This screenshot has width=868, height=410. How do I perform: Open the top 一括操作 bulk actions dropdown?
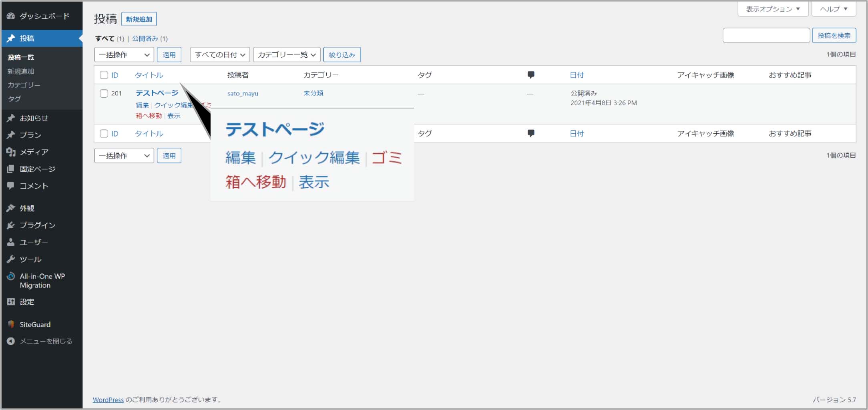(x=124, y=55)
